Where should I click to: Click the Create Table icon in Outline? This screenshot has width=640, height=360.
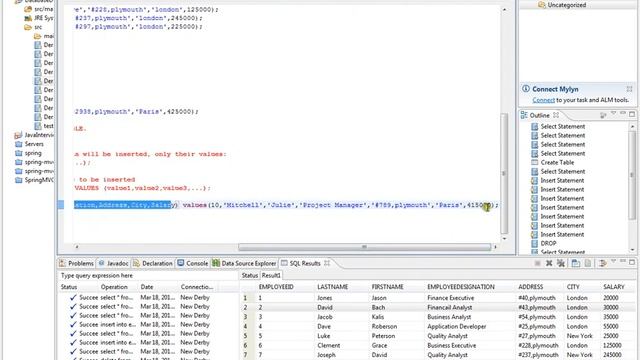click(x=534, y=162)
